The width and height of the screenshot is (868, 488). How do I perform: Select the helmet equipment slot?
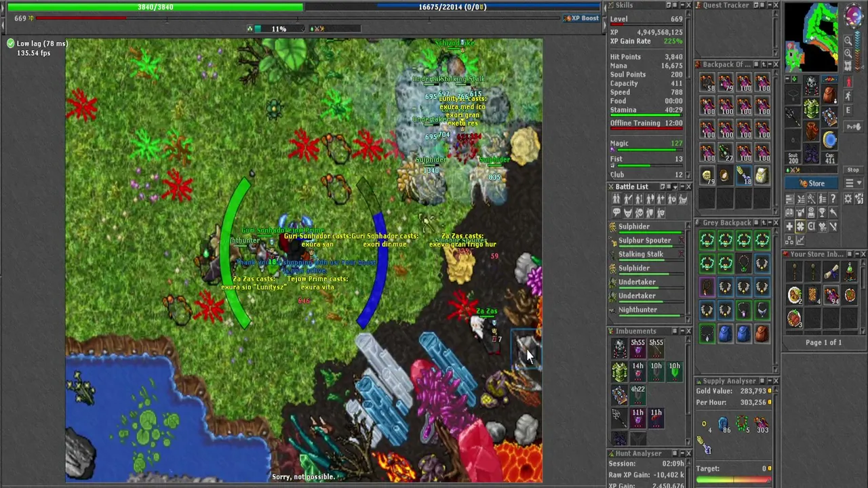click(x=811, y=86)
